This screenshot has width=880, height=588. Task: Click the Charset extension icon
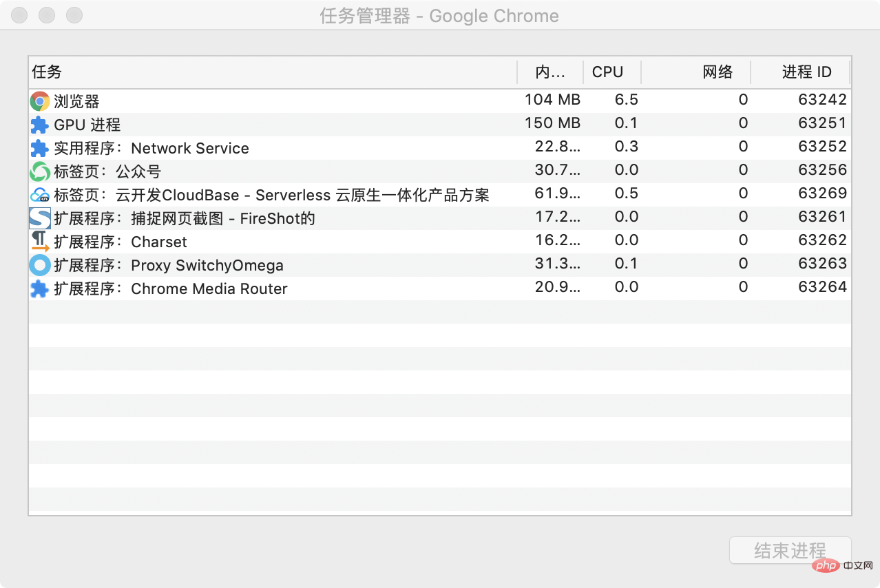tap(40, 242)
